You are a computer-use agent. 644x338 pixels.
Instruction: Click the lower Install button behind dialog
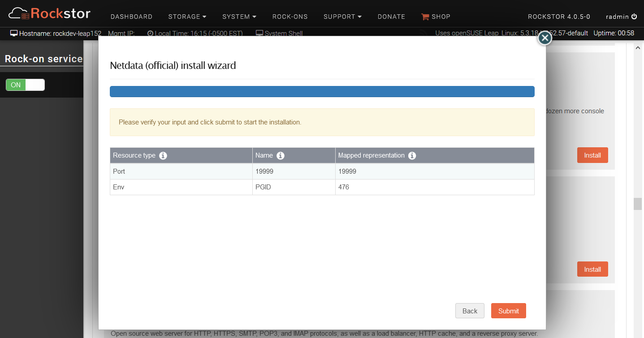click(592, 269)
